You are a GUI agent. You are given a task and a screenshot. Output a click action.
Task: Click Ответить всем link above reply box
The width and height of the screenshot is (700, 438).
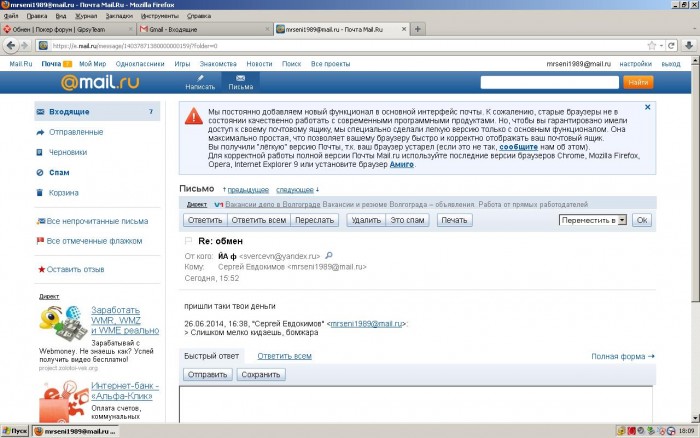point(284,356)
